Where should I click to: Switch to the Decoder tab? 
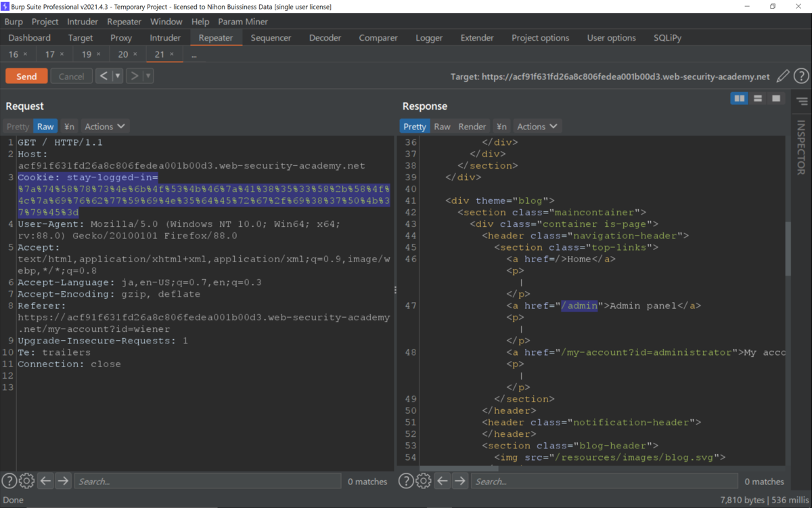(x=325, y=38)
